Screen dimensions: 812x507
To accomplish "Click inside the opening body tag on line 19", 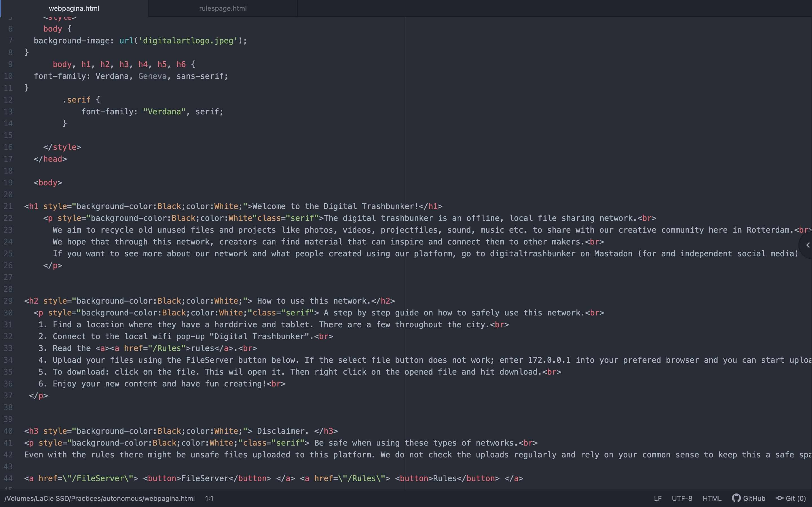I will (48, 183).
